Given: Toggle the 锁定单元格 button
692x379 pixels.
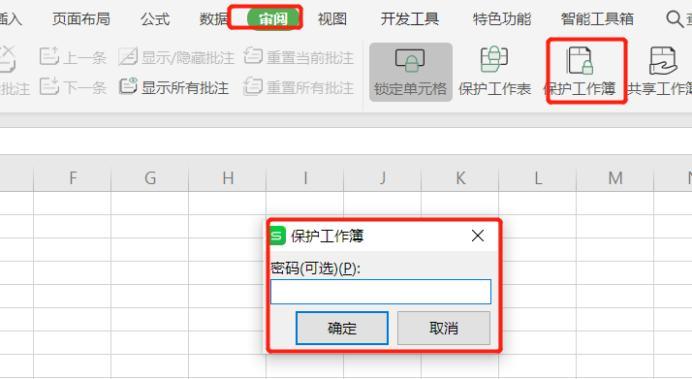Looking at the screenshot, I should point(410,72).
